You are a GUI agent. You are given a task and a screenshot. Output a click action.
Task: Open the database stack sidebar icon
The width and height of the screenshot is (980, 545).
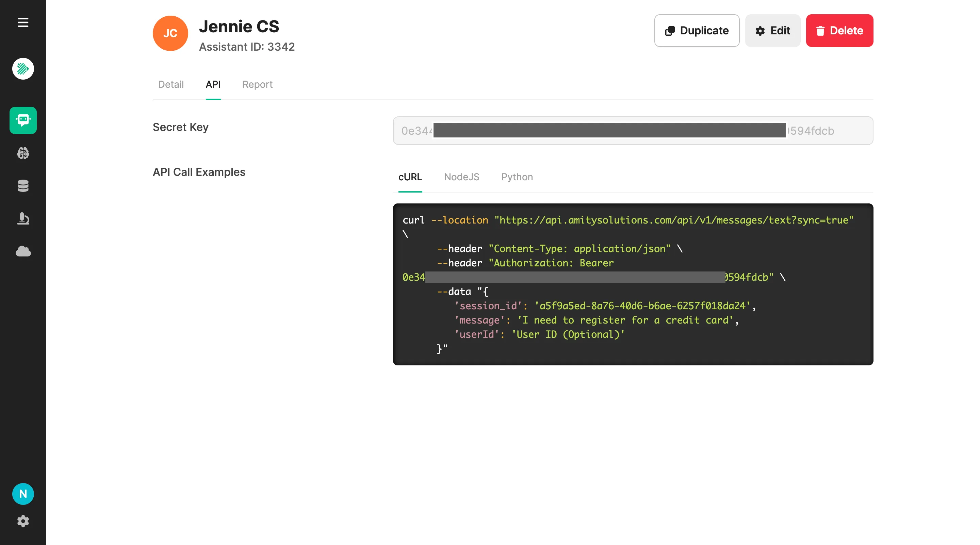23,186
